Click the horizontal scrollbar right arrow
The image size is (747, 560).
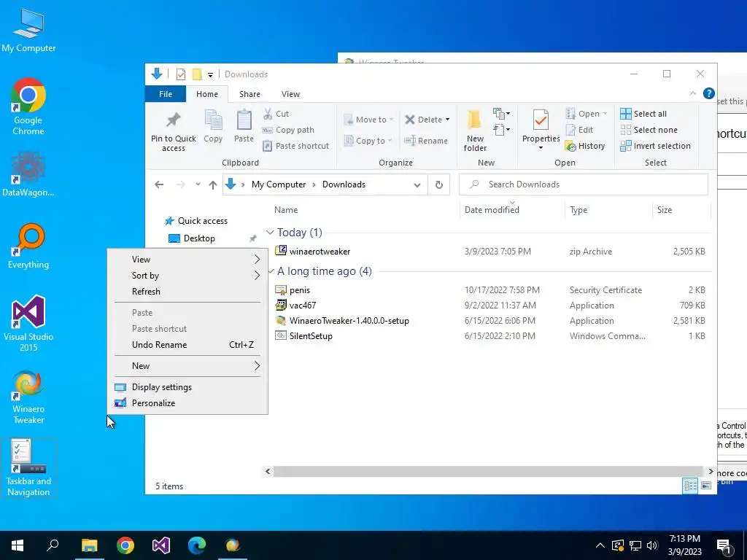point(711,472)
